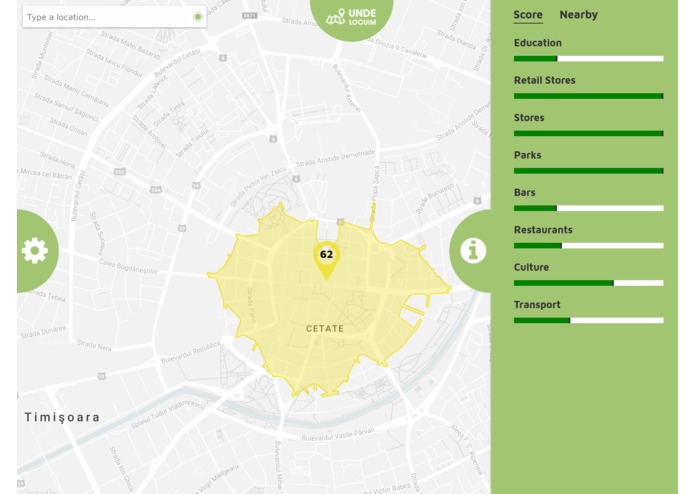Click the Calea Bogdăneștilor street label
The height and width of the screenshot is (494, 695).
[x=128, y=267]
